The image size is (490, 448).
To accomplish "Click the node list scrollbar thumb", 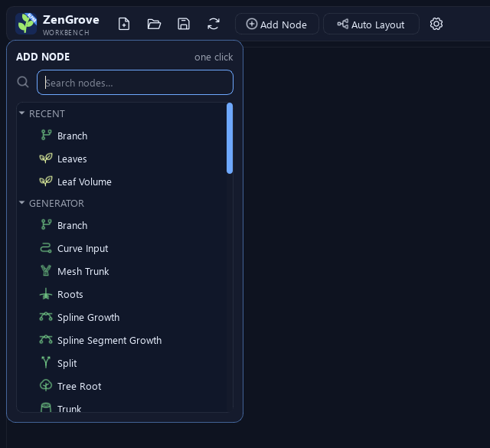I will click(x=230, y=138).
